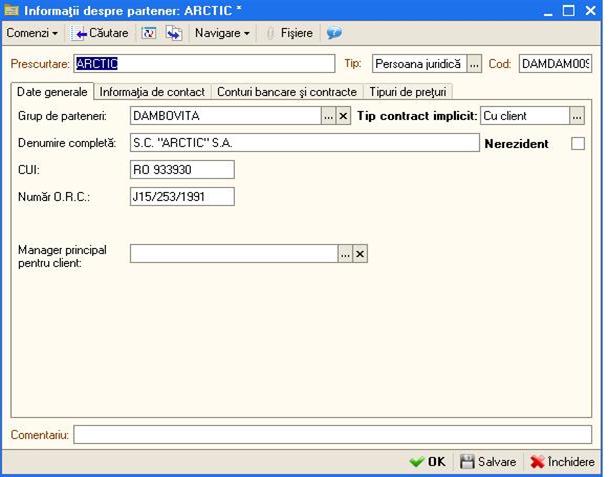This screenshot has height=477, width=609.
Task: Open the Navigare dropdown menu
Action: tap(222, 33)
